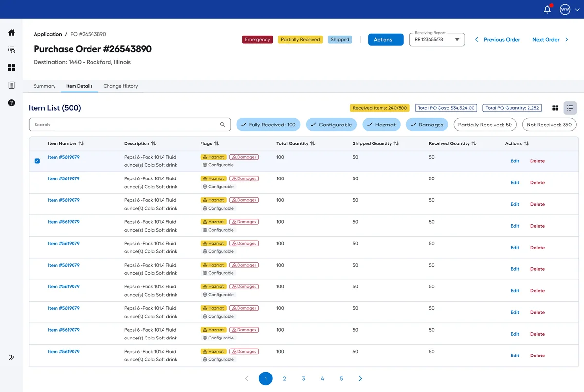Toggle the Hazmat filter chip

point(381,125)
